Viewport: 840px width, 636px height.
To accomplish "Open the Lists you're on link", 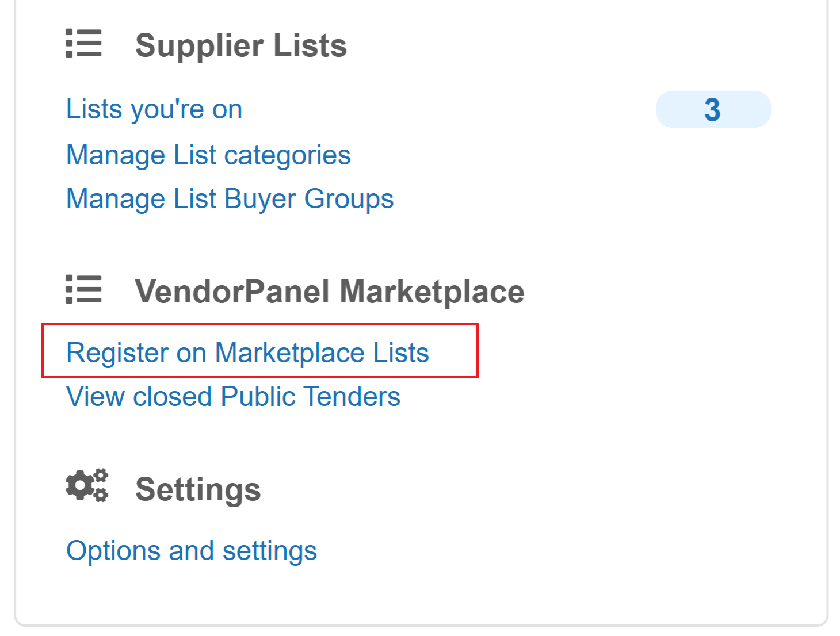I will [154, 109].
